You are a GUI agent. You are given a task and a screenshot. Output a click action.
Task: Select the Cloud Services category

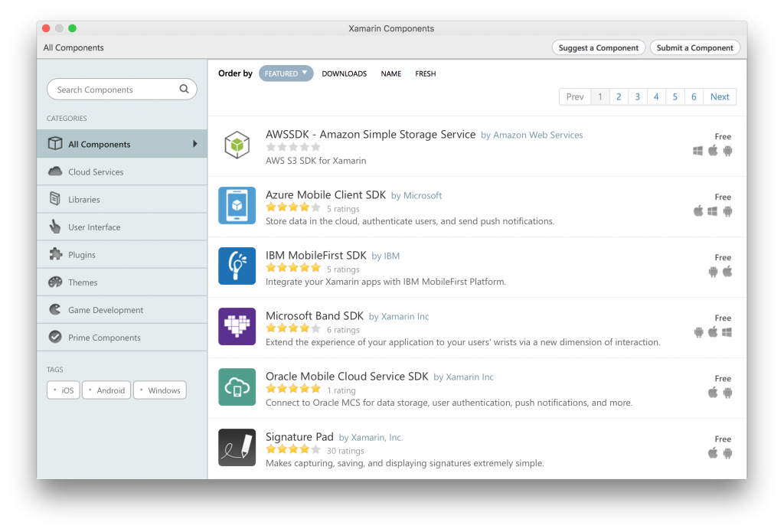tap(122, 171)
